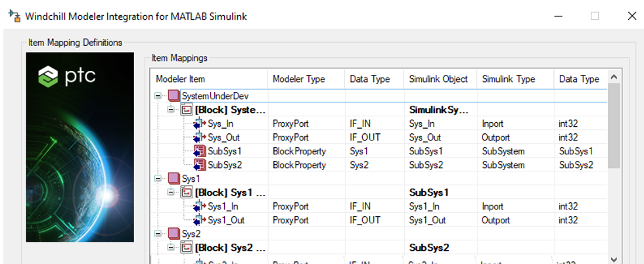The height and width of the screenshot is (264, 644).
Task: Click the SystemUnderDev package icon
Action: tap(174, 96)
